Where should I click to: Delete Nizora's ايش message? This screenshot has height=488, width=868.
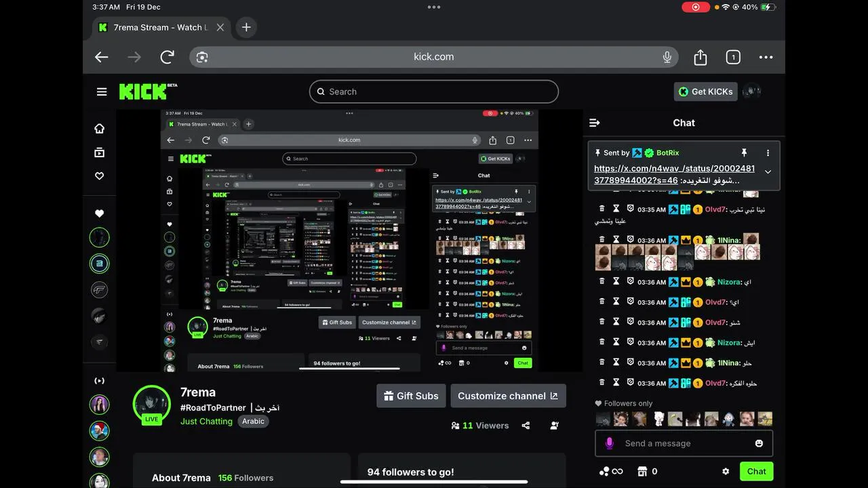[601, 342]
